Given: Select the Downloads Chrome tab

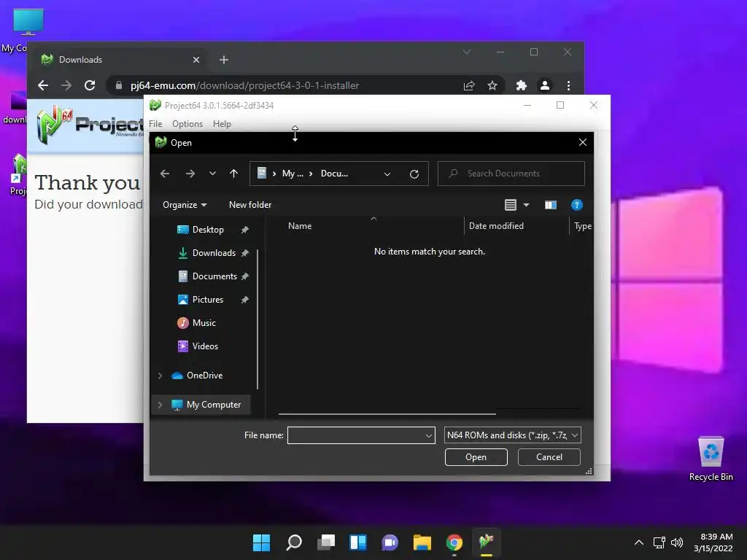Looking at the screenshot, I should pyautogui.click(x=119, y=60).
